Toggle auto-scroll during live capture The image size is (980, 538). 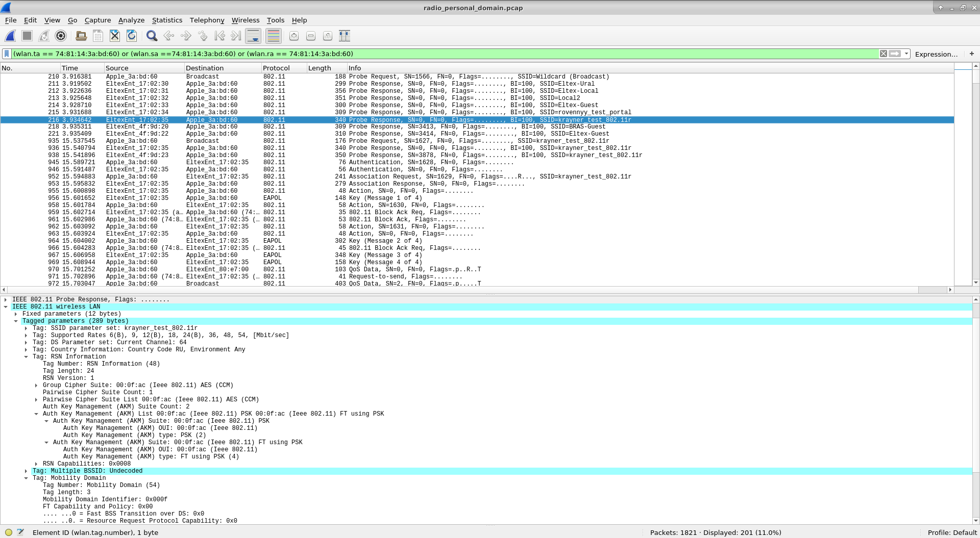tap(253, 36)
